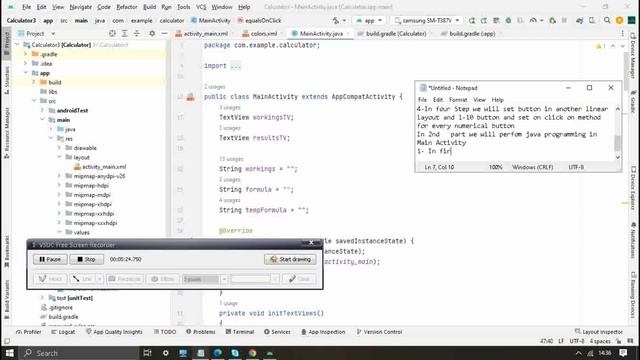Image resolution: width=640 pixels, height=360 pixels.
Task: Open Google Chrome from the taskbar
Action: pos(253,353)
